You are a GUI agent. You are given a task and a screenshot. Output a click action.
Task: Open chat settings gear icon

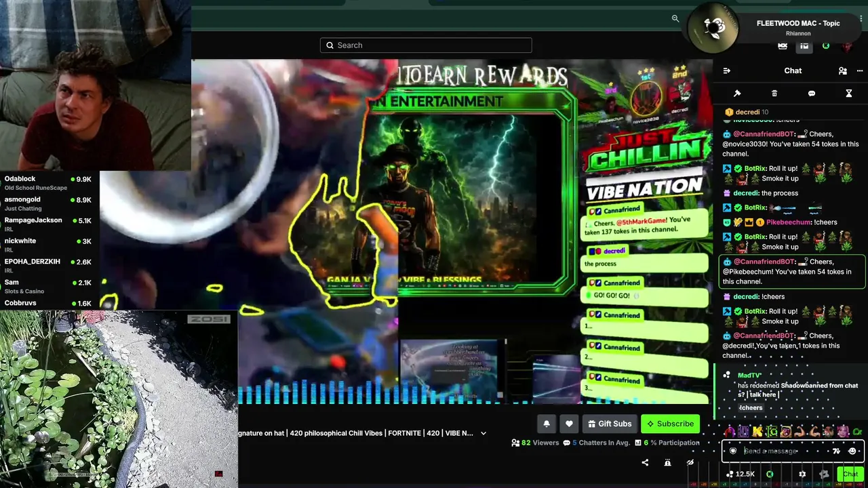[802, 474]
